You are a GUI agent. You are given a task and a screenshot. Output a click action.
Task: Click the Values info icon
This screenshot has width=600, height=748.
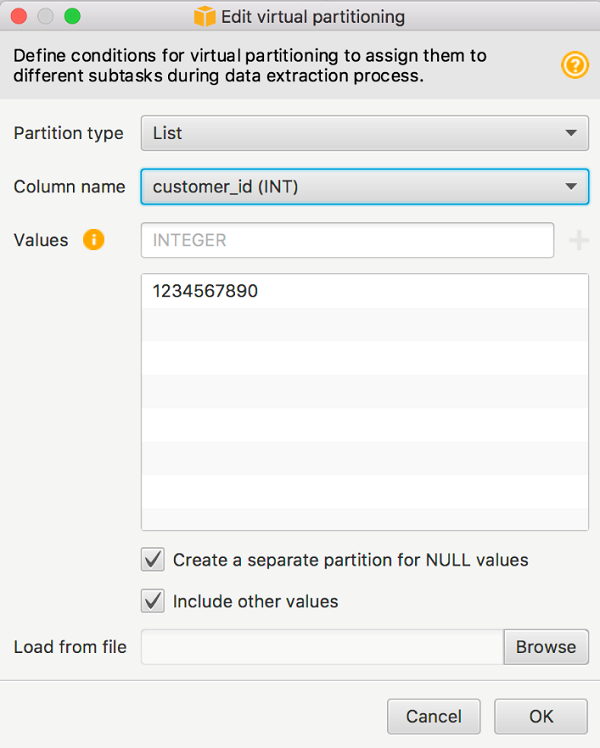(94, 240)
